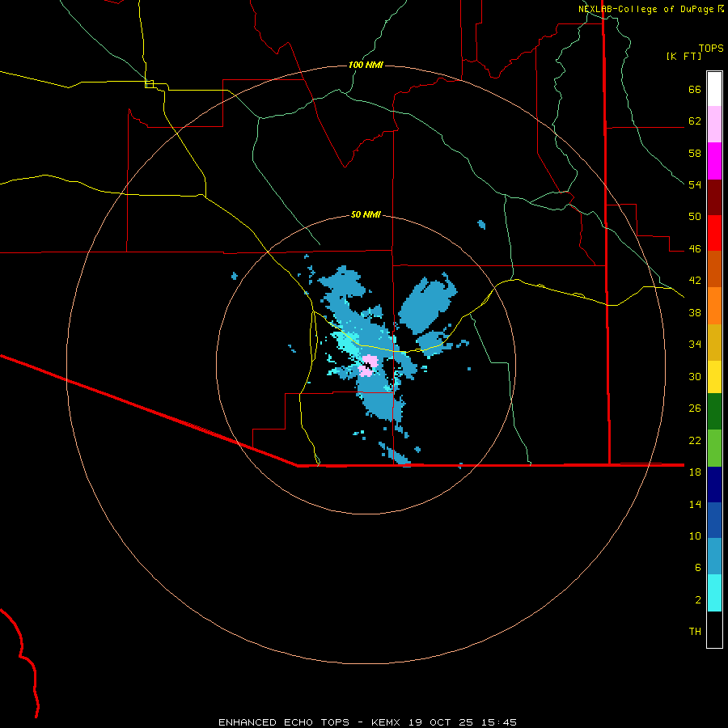Image resolution: width=728 pixels, height=728 pixels.
Task: Click the magenta 58 kft legend swatch
Action: 714,161
